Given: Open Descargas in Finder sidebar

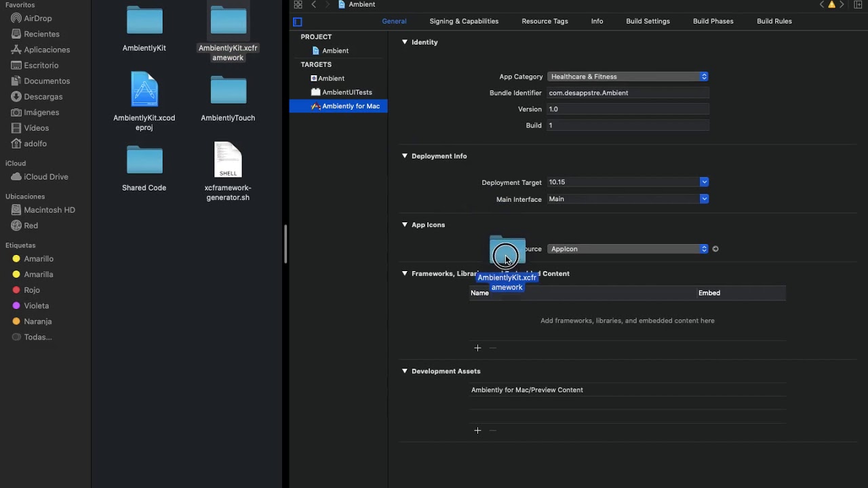Looking at the screenshot, I should tap(37, 96).
